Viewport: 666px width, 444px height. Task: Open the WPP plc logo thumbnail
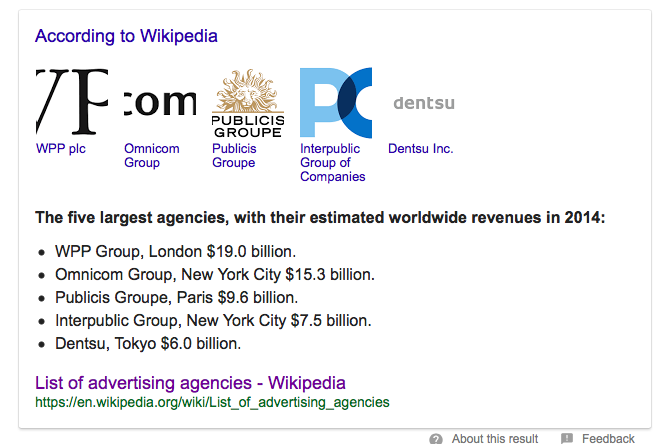click(x=72, y=102)
